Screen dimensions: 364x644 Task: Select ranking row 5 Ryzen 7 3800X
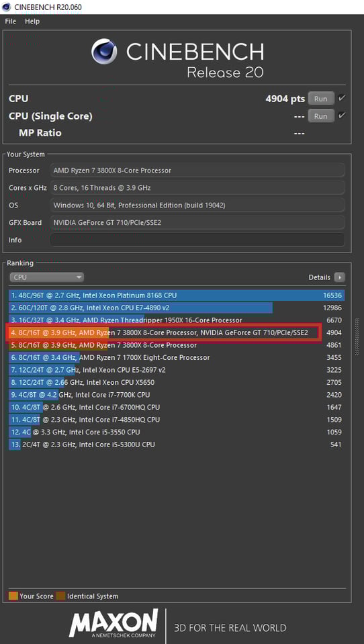click(x=177, y=345)
